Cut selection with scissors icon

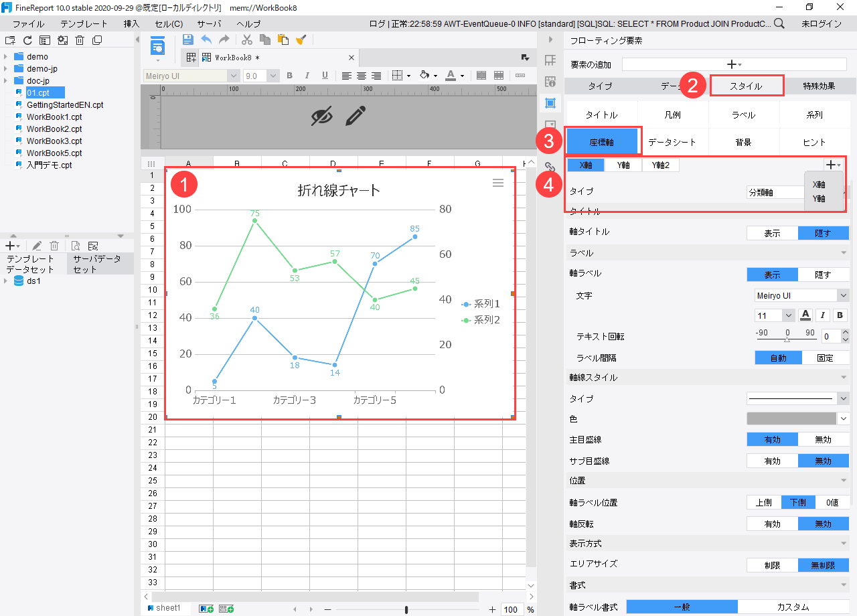pyautogui.click(x=247, y=40)
